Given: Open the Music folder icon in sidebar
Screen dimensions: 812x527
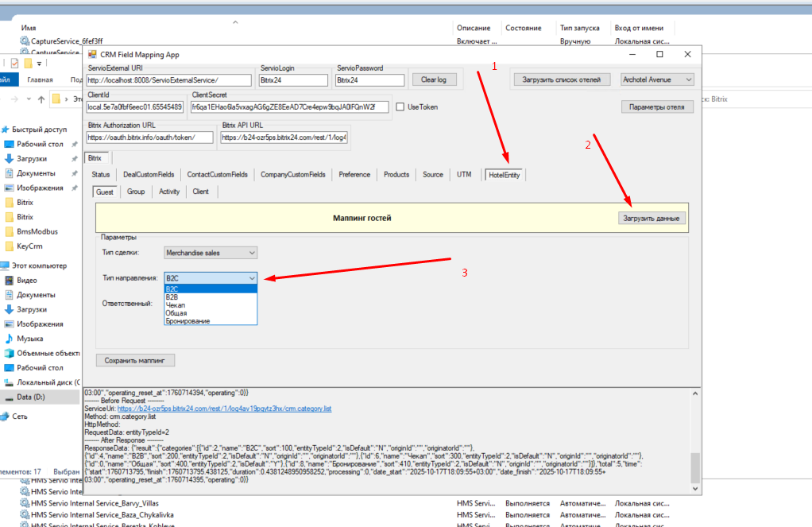Looking at the screenshot, I should point(10,339).
